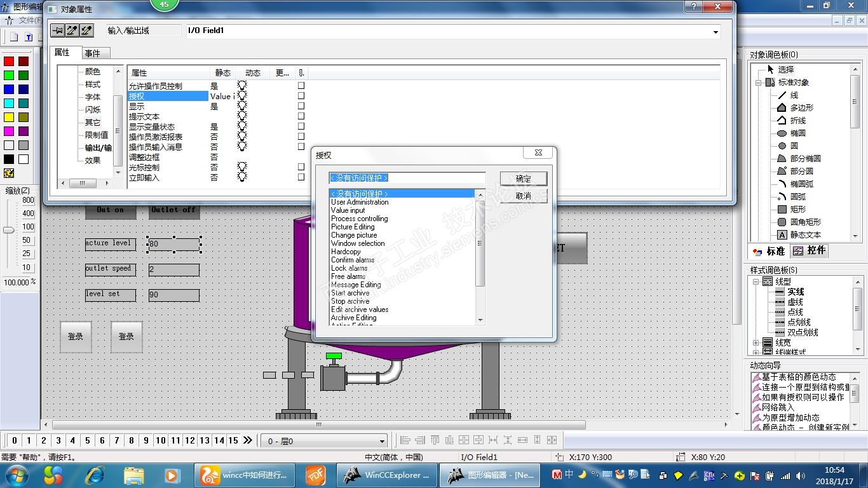The image size is (868, 488).
Task: Tick the checkbox in 立即输入 row
Action: pos(301,177)
